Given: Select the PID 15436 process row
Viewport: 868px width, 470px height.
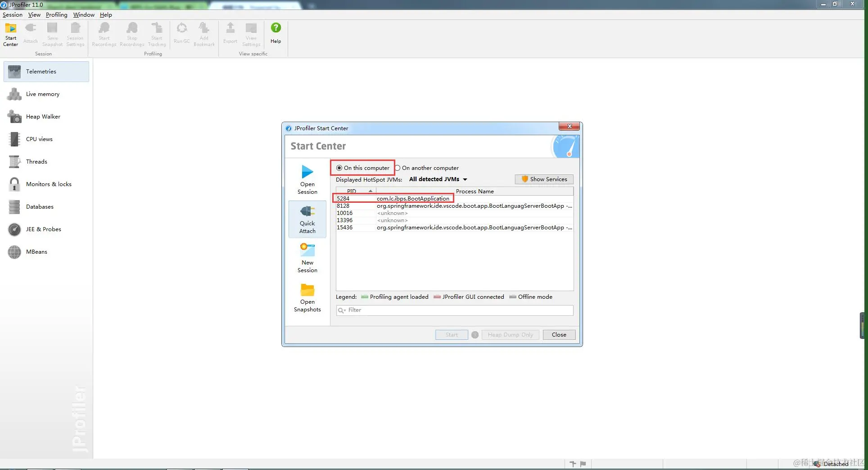Looking at the screenshot, I should (x=455, y=227).
